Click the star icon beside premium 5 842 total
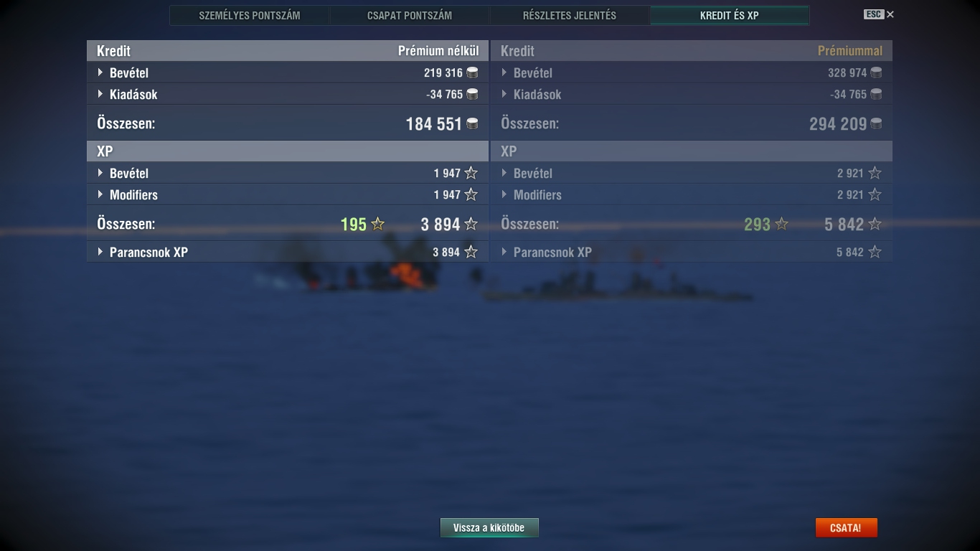The height and width of the screenshot is (551, 980). point(875,224)
